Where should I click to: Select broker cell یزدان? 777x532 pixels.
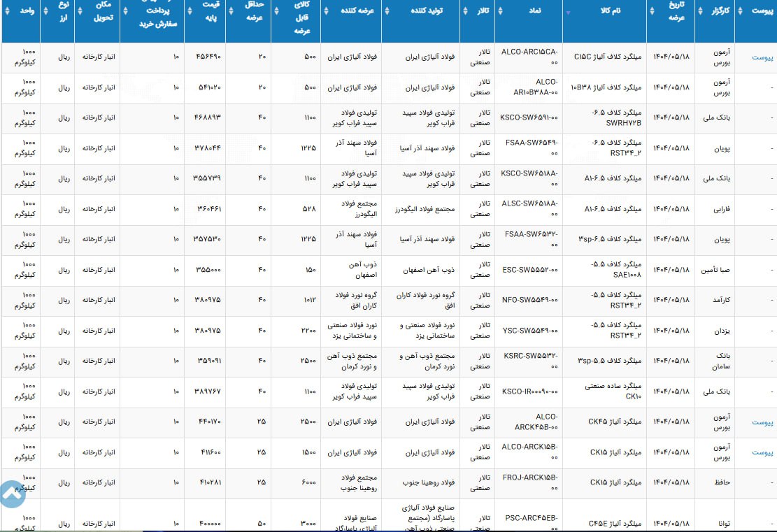(x=722, y=331)
